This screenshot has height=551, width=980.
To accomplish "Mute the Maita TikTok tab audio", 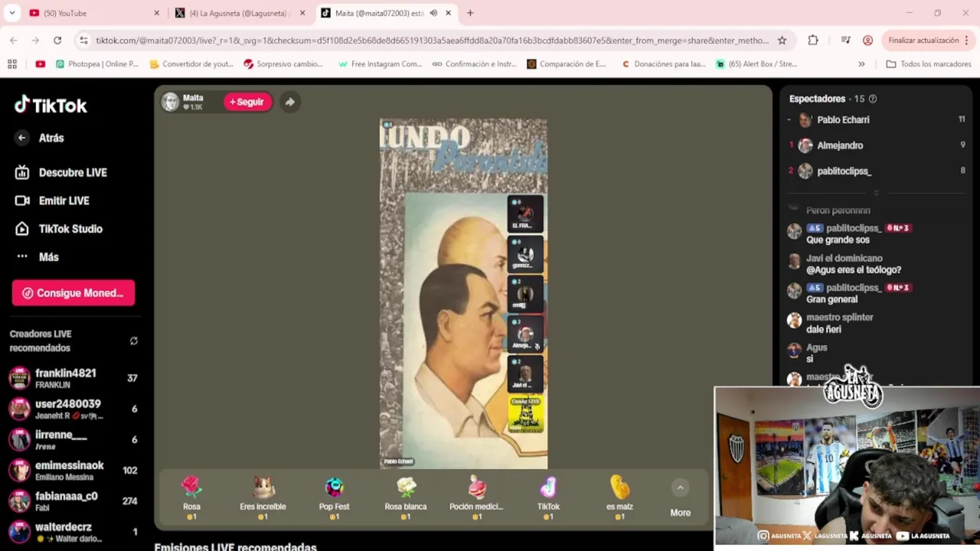I will [434, 13].
